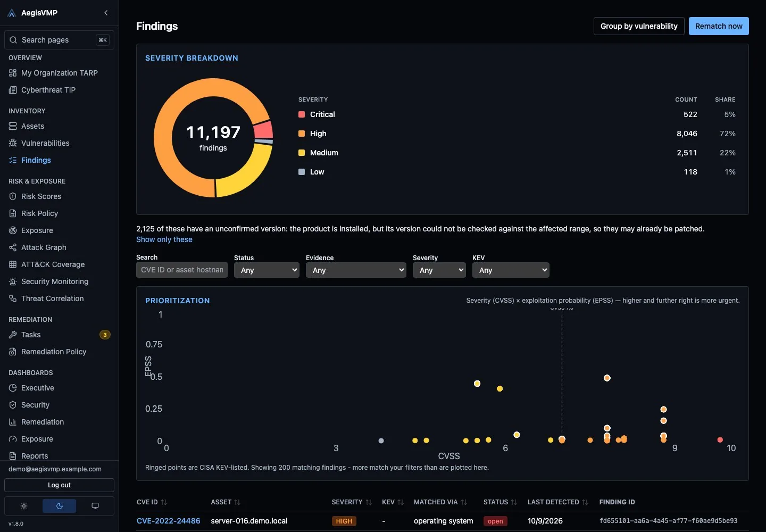Switch to dark theme moon toggle
The image size is (766, 532).
click(59, 506)
